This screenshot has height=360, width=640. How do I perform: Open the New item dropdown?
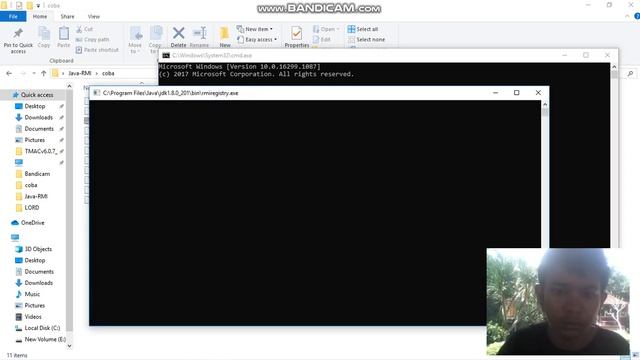pyautogui.click(x=255, y=29)
